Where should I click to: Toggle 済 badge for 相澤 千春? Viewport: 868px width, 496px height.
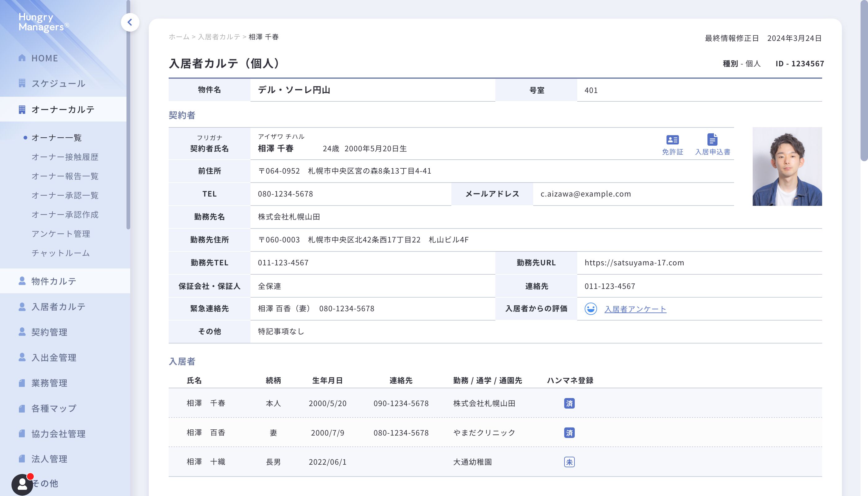[569, 403]
